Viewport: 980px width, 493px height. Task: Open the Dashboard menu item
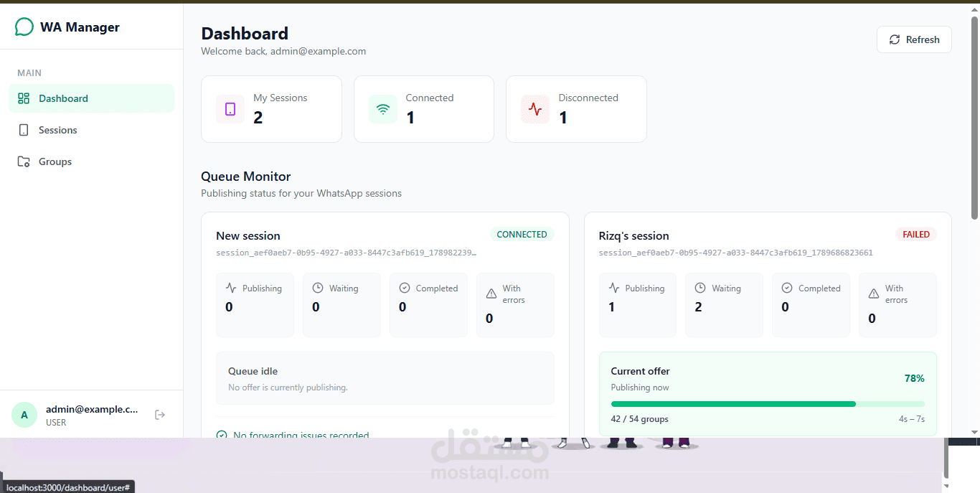(91, 98)
